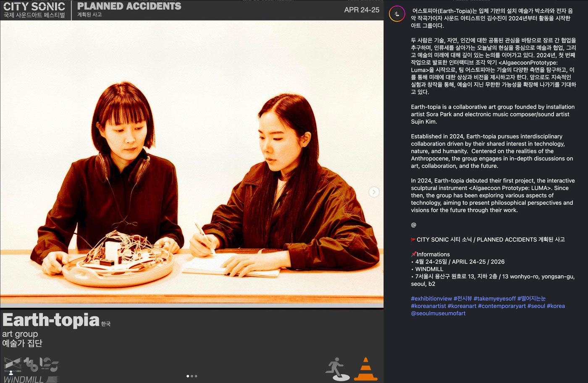
Task: Open the #korea hashtag
Action: [556, 306]
